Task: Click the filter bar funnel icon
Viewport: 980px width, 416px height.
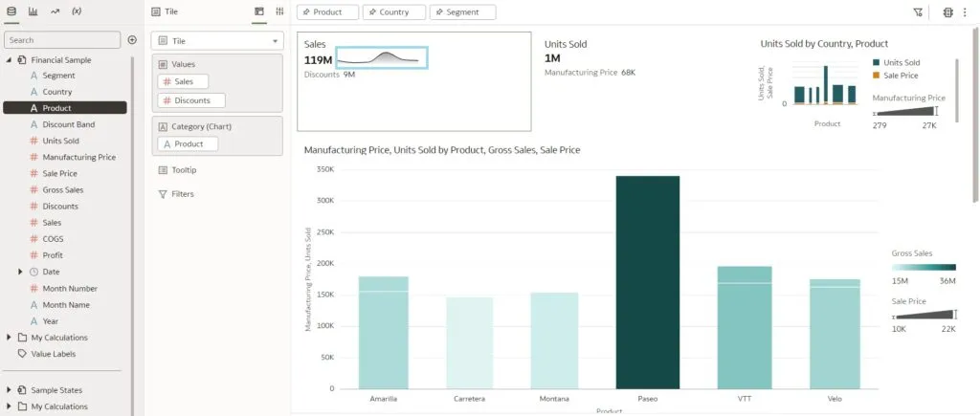Action: 918,12
